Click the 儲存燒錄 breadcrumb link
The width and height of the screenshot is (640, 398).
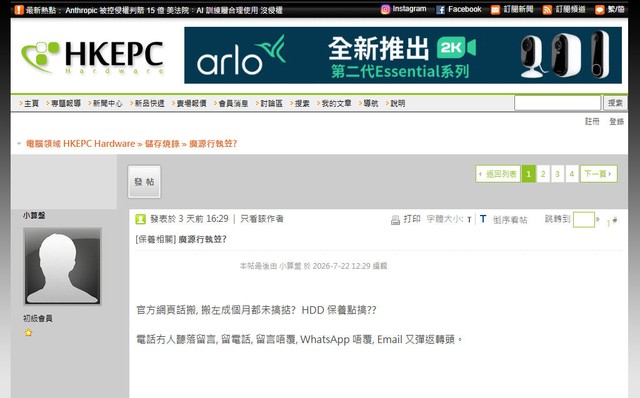(162, 144)
